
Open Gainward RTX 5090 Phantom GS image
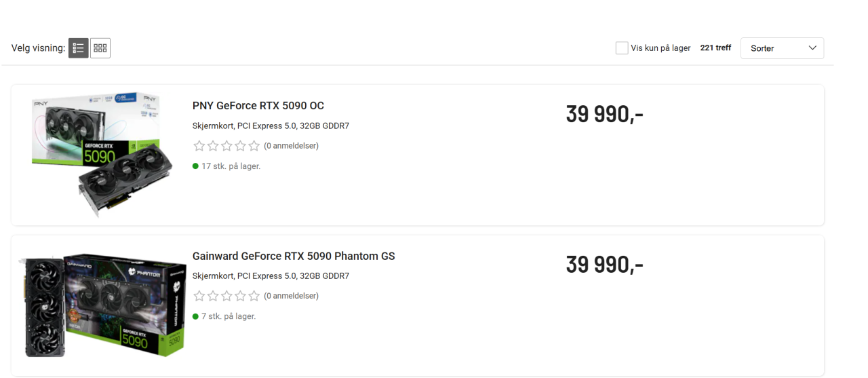pos(103,305)
